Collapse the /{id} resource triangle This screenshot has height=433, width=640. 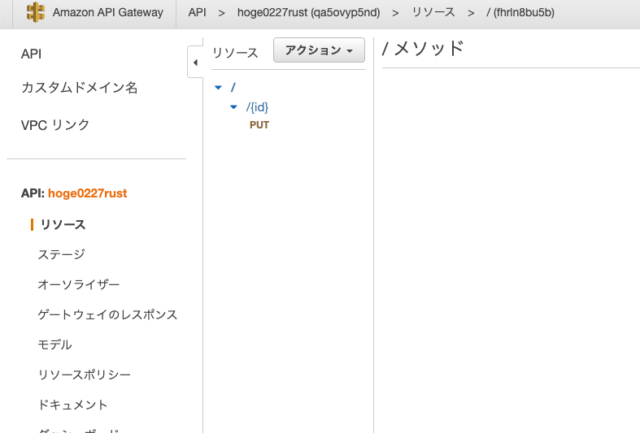(233, 107)
